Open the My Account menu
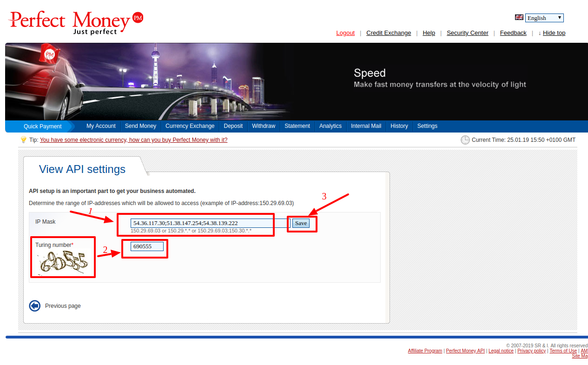Viewport: 588px width, 365px height. coord(101,126)
